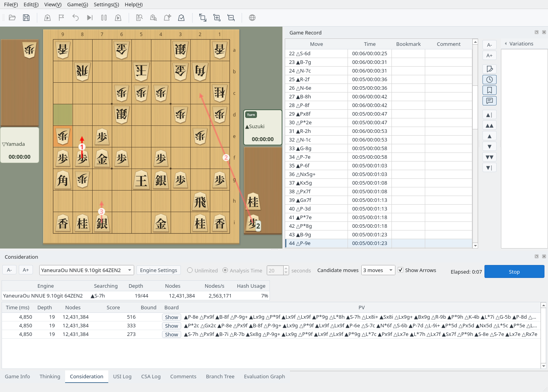Click the board flip/rotate icon
Image resolution: width=548 pixels, height=392 pixels.
(x=203, y=18)
